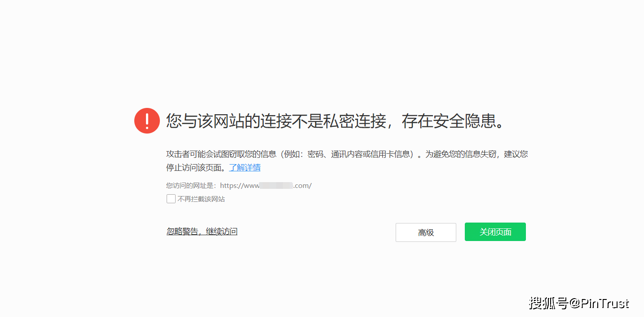
Task: Click the 搜狐号@PinTrust watermark text
Action: pyautogui.click(x=578, y=304)
